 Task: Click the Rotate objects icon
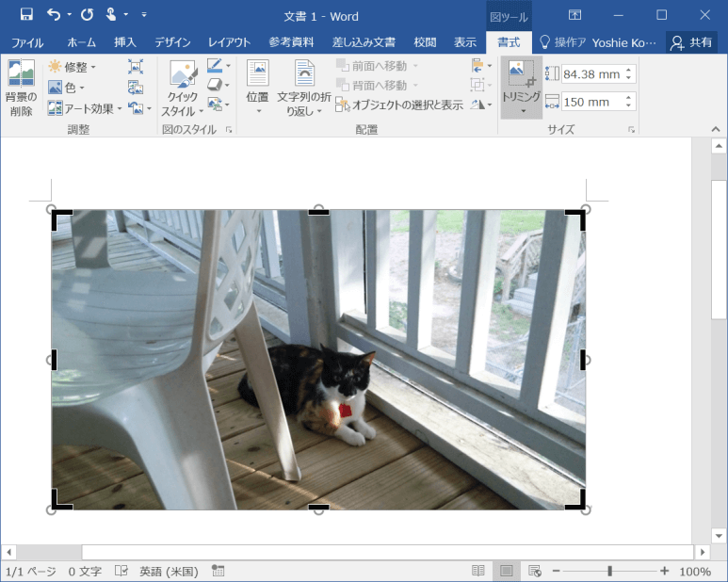(x=477, y=105)
